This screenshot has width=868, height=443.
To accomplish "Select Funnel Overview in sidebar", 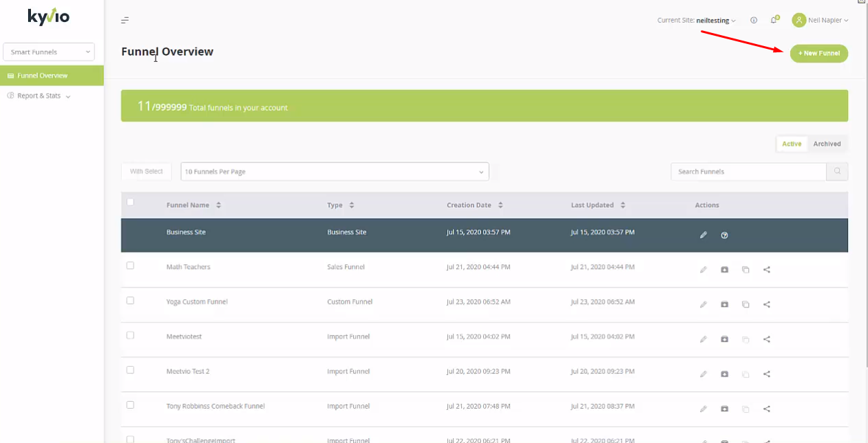I will pyautogui.click(x=52, y=76).
